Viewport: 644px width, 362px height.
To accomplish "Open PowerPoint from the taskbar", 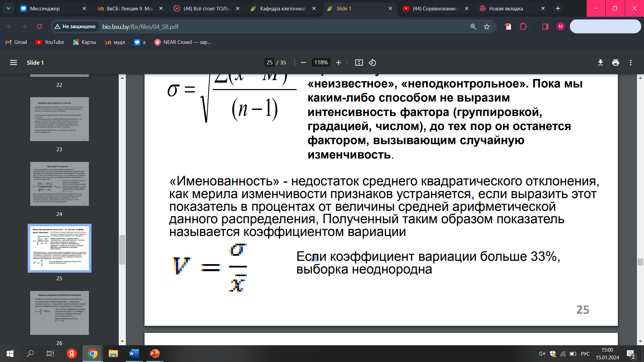I will point(155,354).
